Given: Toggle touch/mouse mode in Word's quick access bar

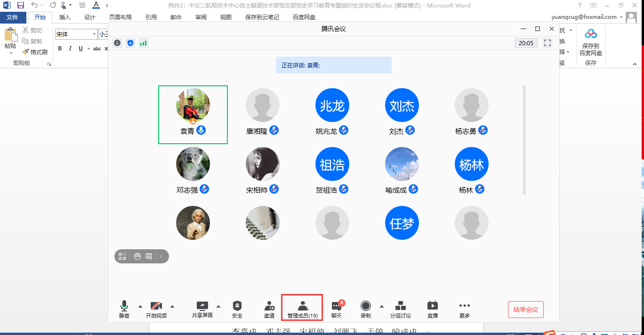Looking at the screenshot, I should [x=64, y=5].
